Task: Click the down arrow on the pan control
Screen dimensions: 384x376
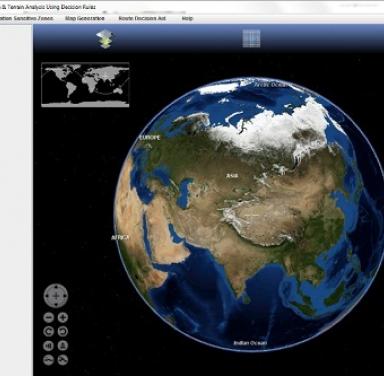Action: pos(56,304)
